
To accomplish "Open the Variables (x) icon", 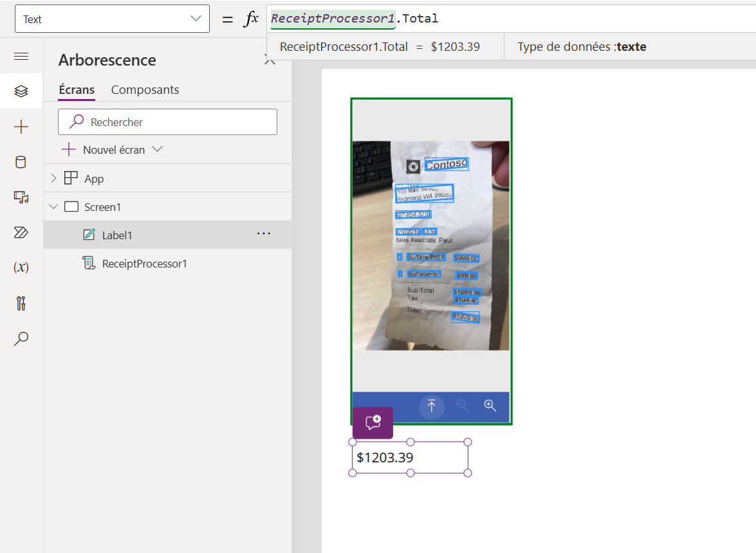I will (x=21, y=267).
